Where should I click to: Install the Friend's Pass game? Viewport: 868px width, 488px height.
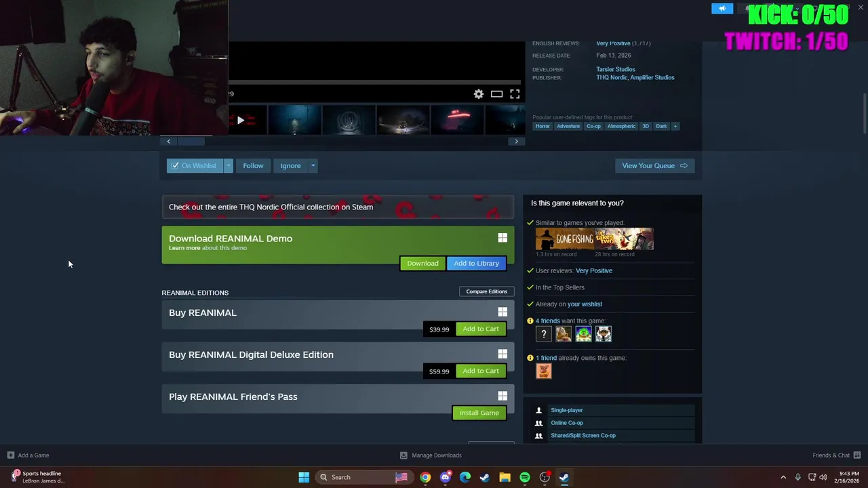click(479, 413)
